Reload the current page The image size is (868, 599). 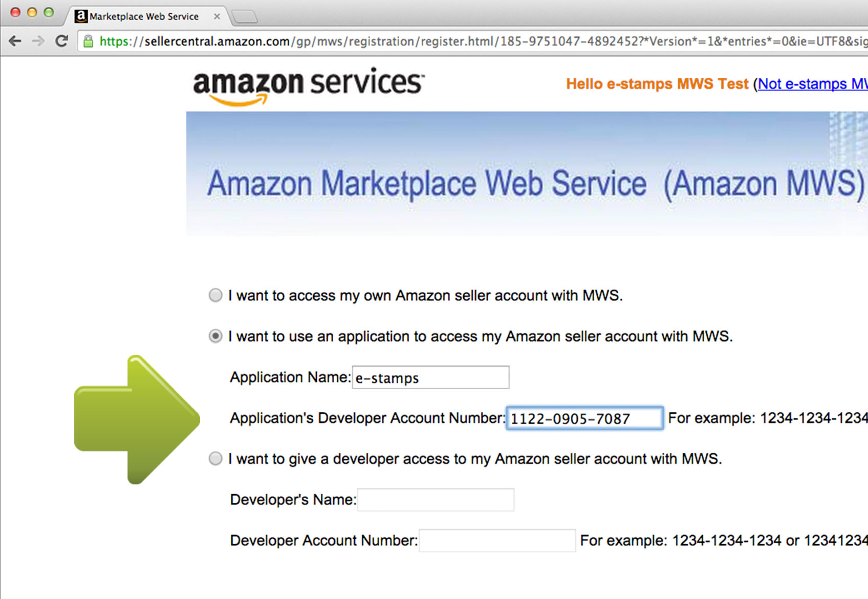[x=61, y=41]
